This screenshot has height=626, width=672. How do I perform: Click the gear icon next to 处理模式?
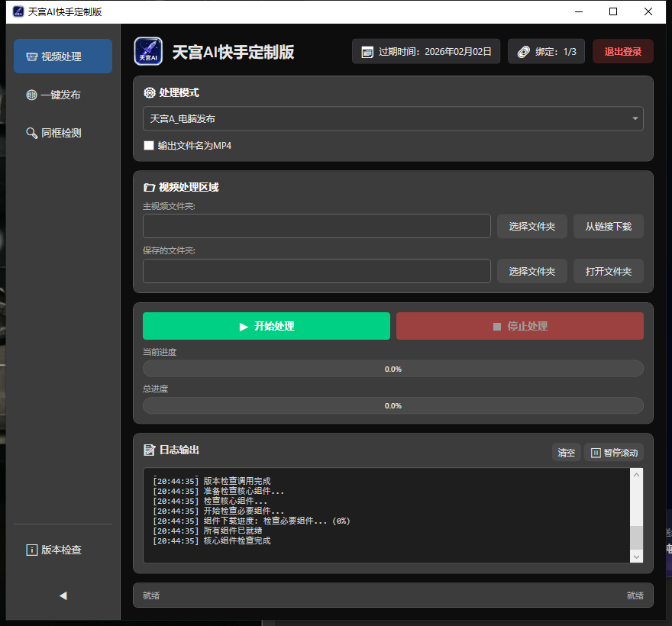click(150, 92)
